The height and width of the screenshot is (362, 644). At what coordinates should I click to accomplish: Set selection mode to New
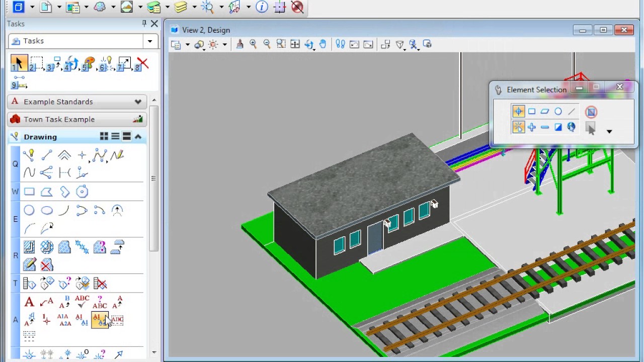pos(518,127)
